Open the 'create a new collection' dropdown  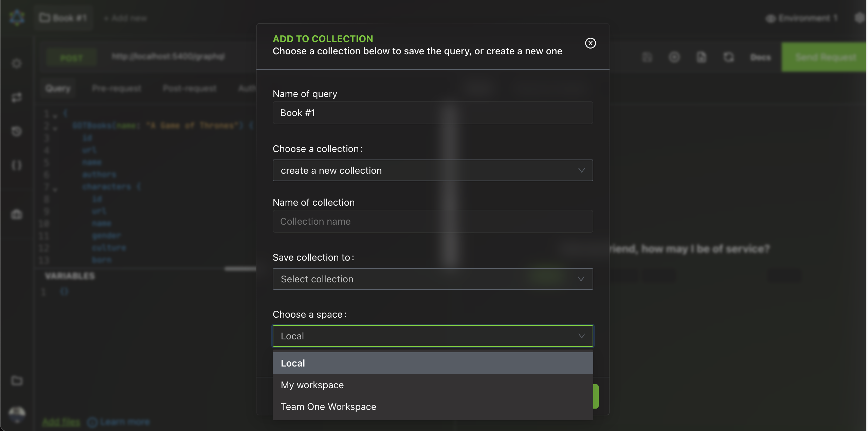pos(432,170)
